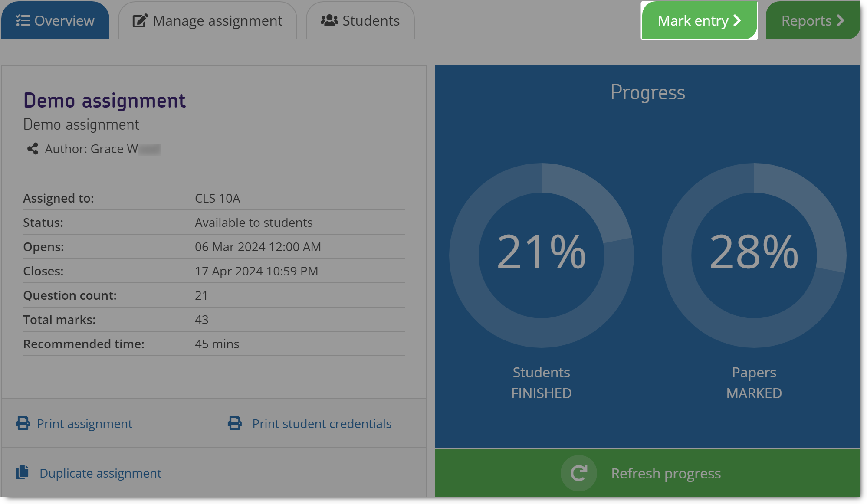Open Mark entry
867x504 pixels.
[x=693, y=20]
